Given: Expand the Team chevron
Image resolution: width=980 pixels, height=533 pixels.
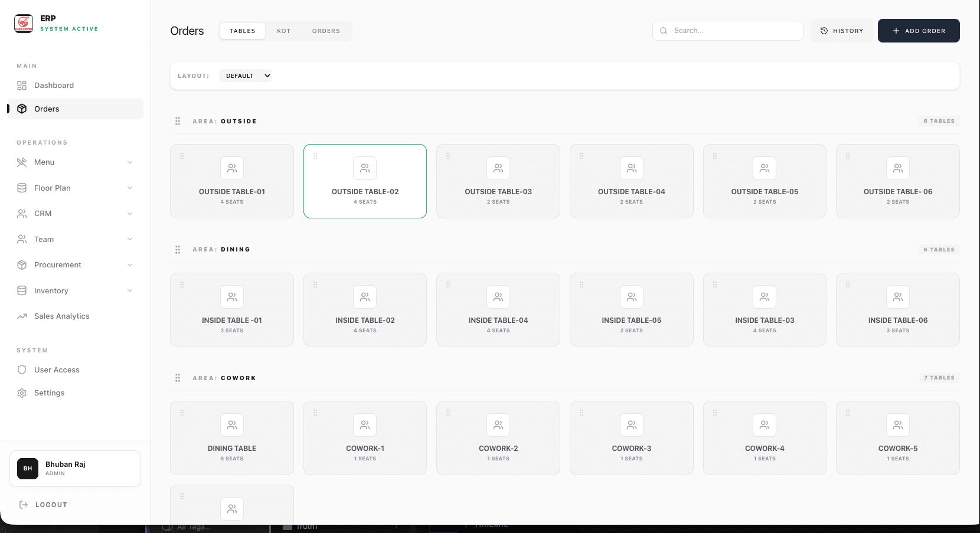Looking at the screenshot, I should coord(130,239).
